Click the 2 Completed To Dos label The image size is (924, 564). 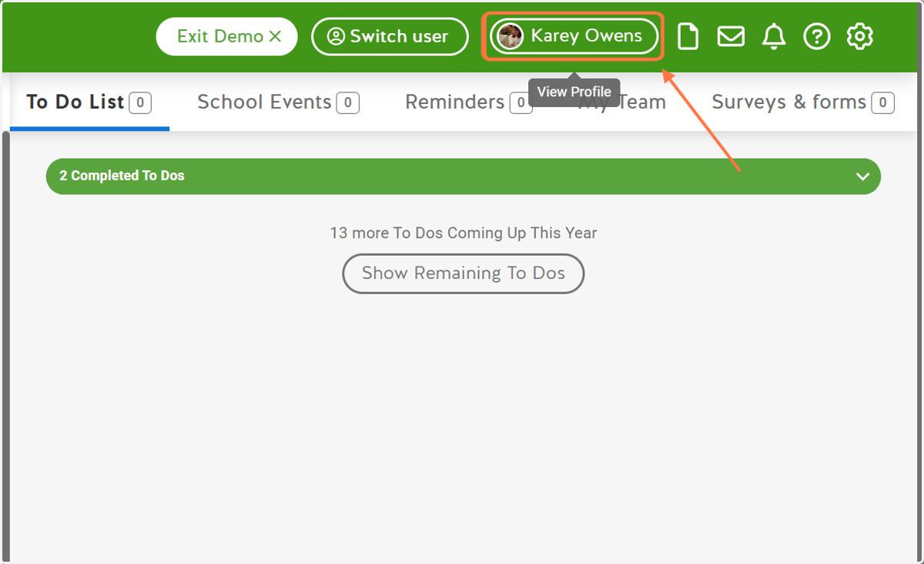(x=122, y=176)
